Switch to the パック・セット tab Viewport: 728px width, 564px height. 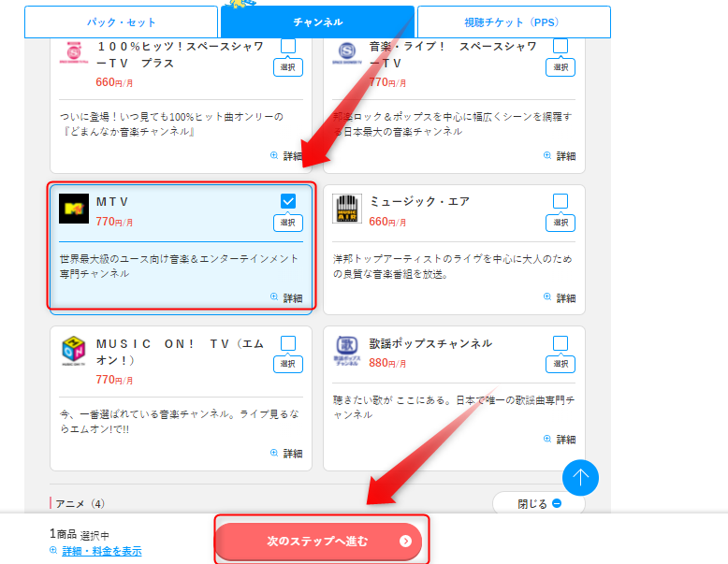coord(122,22)
